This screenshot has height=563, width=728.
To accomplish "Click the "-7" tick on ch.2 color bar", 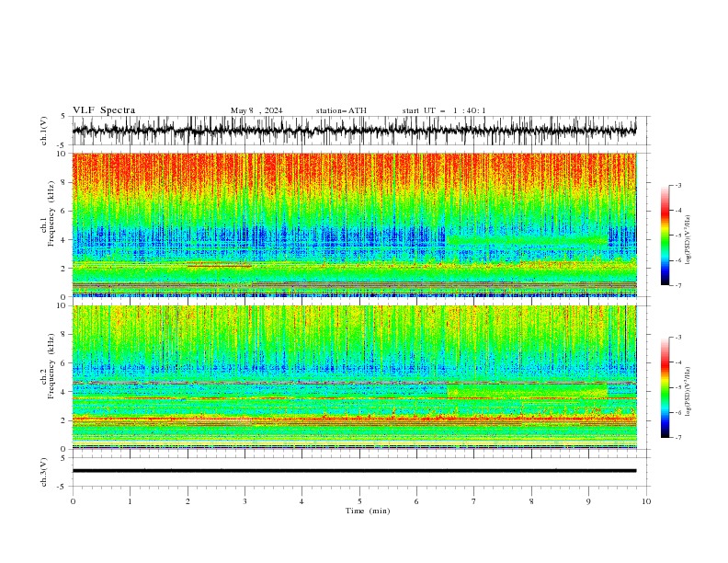I will pyautogui.click(x=678, y=437).
